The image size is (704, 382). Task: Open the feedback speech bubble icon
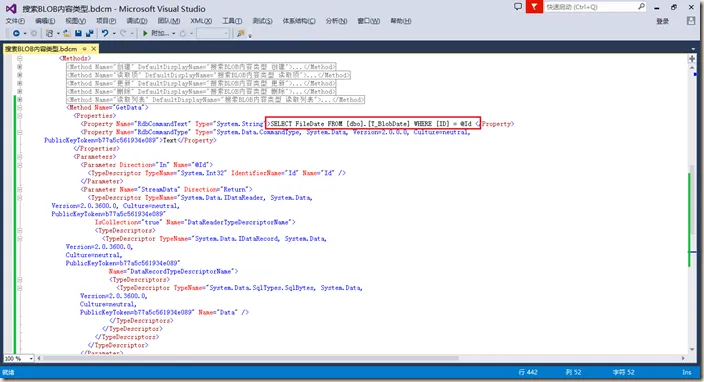(x=518, y=7)
